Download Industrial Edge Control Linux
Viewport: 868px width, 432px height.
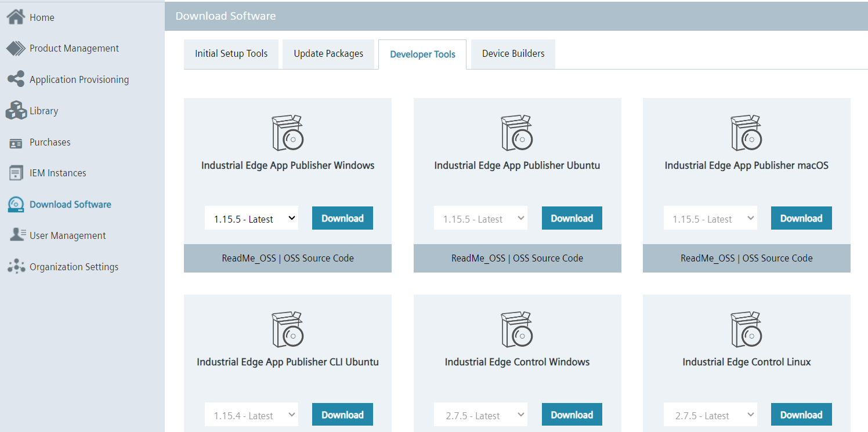point(801,414)
